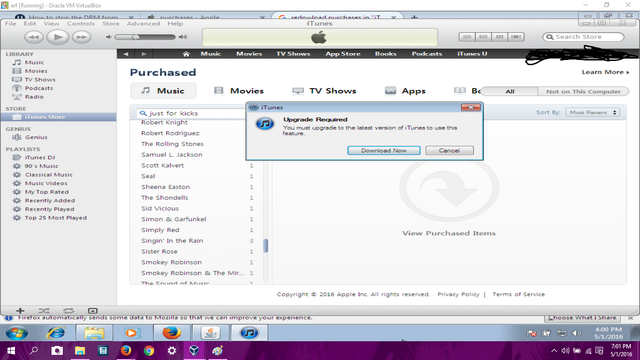This screenshot has width=640, height=360.
Task: Toggle the All filter
Action: (510, 91)
